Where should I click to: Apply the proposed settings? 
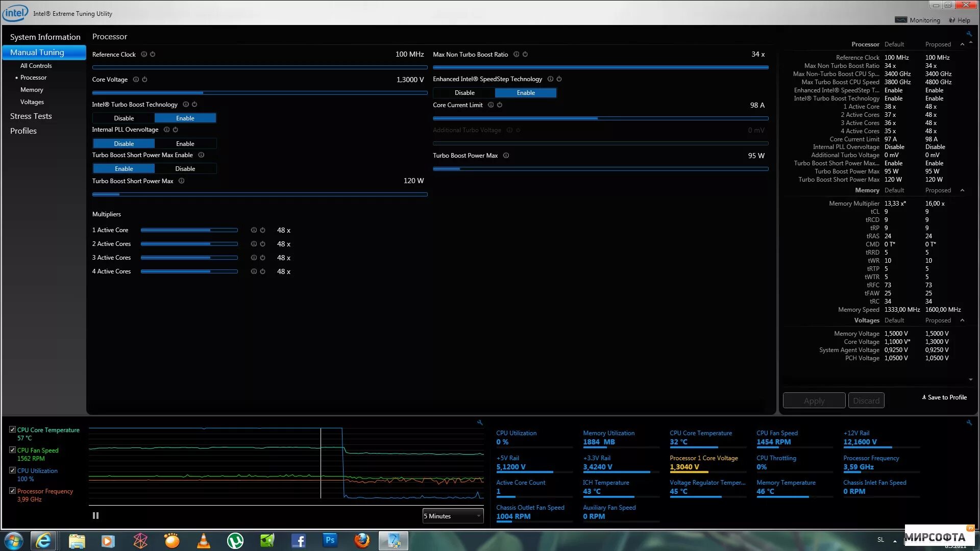coord(814,400)
